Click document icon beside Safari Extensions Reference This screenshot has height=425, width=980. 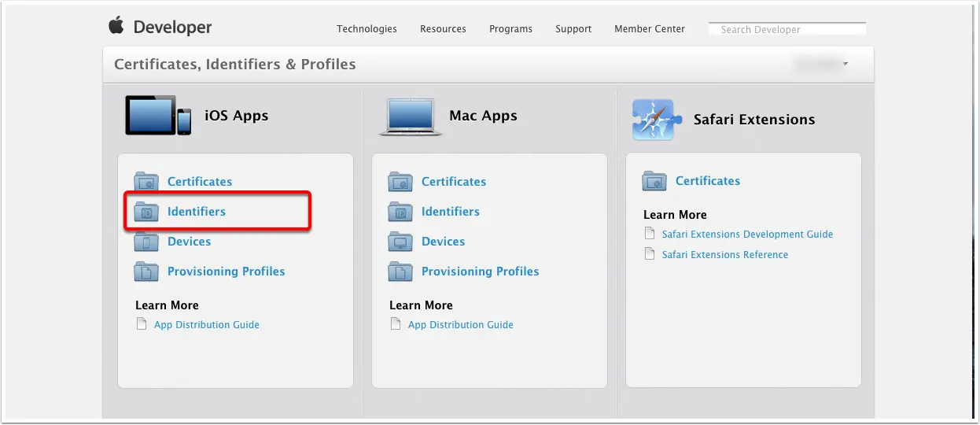coord(650,254)
